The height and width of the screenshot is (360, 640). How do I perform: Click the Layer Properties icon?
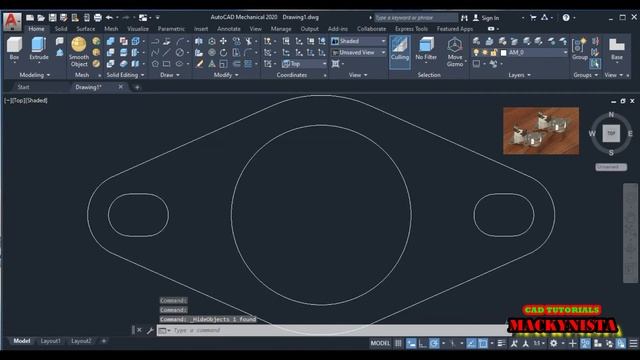tap(476, 41)
